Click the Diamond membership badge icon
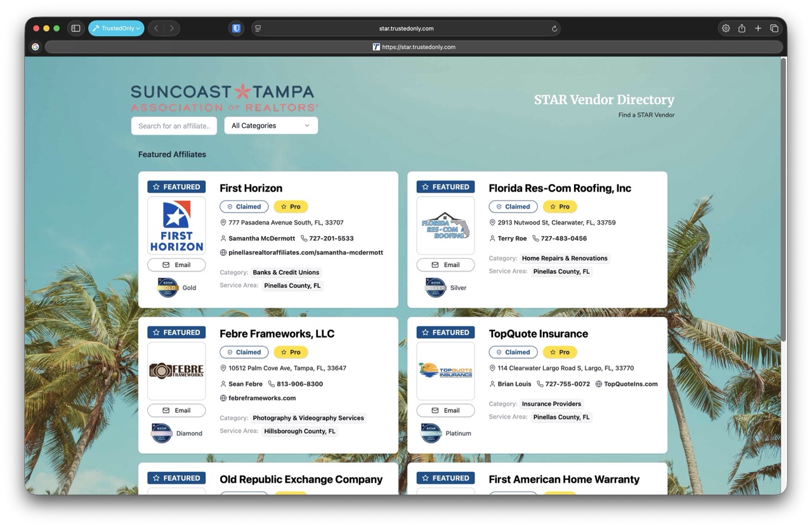The image size is (812, 527). point(162,433)
